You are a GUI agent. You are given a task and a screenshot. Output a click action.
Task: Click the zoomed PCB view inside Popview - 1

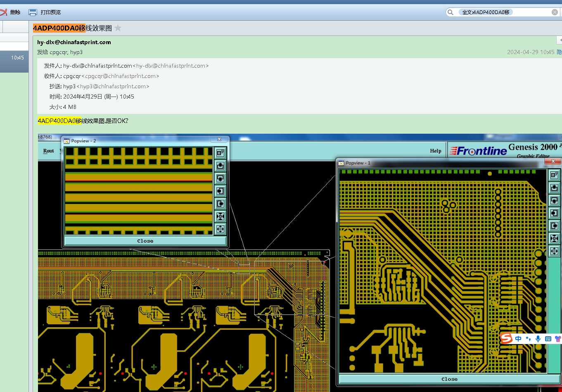pyautogui.click(x=443, y=271)
